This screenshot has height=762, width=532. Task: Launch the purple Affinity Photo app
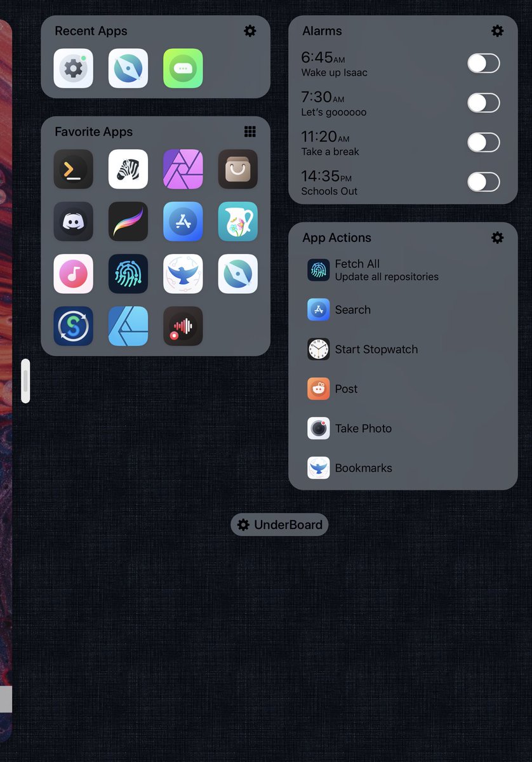click(x=183, y=170)
